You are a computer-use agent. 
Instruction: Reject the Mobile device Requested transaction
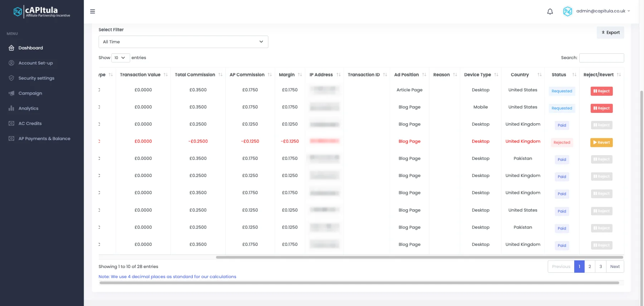(x=601, y=108)
